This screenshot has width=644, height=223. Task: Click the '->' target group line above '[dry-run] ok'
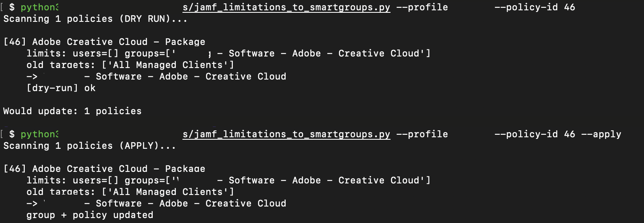[156, 77]
